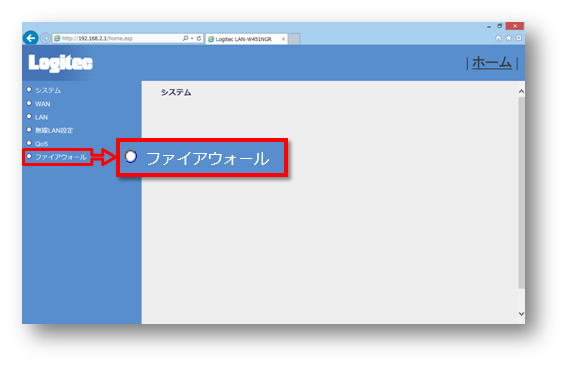
Task: Click the address bar URL field
Action: [x=118, y=38]
